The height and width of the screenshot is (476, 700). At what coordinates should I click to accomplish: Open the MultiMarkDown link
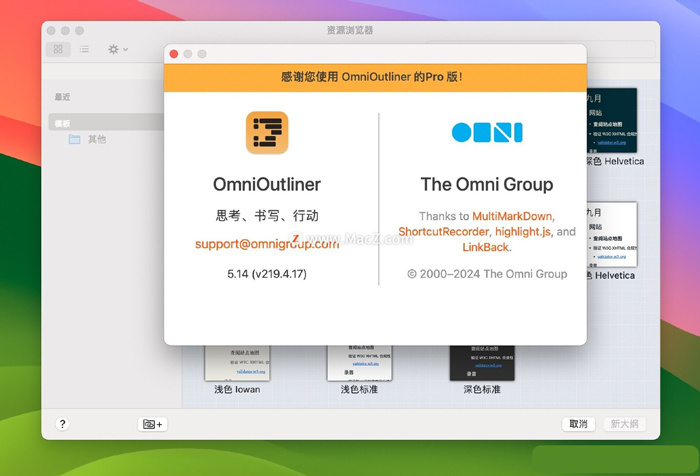coord(512,216)
